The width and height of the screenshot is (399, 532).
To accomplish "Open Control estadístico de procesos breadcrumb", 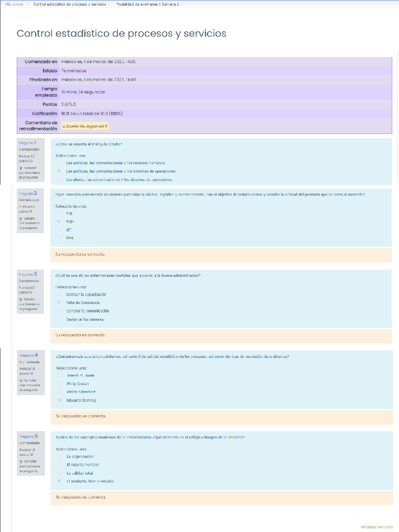I will [69, 4].
